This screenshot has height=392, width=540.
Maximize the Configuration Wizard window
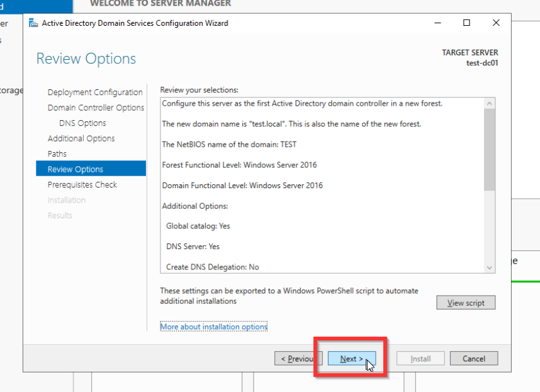pos(466,23)
